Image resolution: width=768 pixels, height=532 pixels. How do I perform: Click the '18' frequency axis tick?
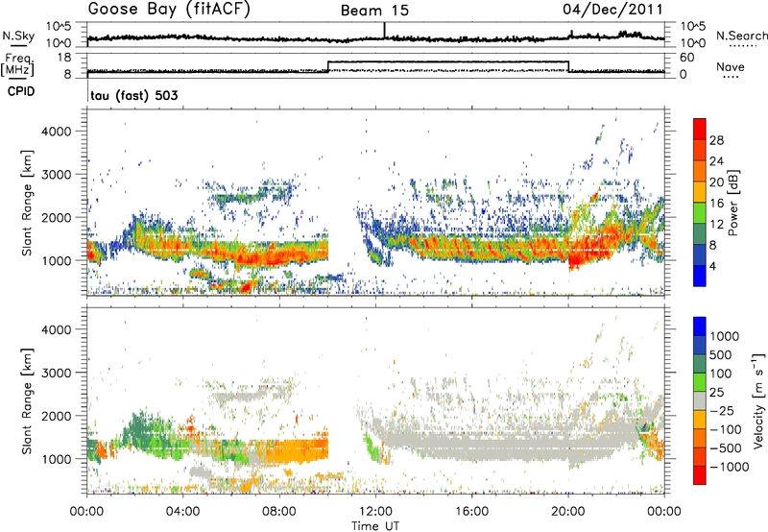click(63, 58)
